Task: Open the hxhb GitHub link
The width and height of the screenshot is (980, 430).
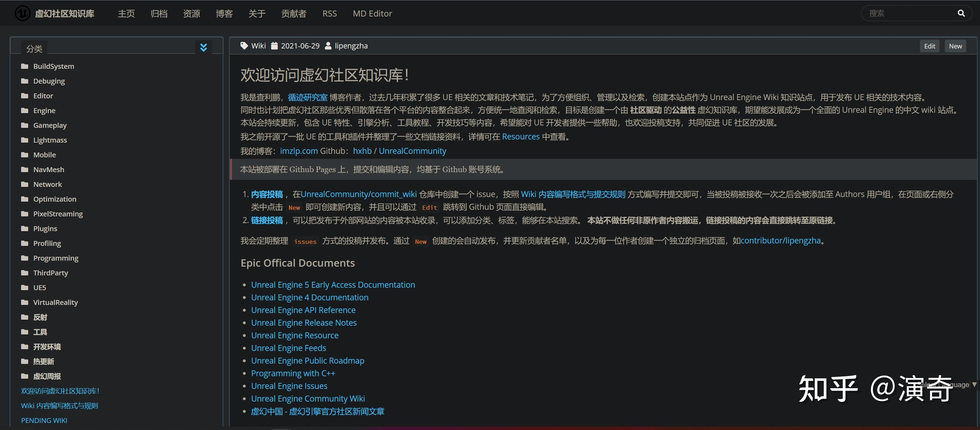Action: coord(362,151)
